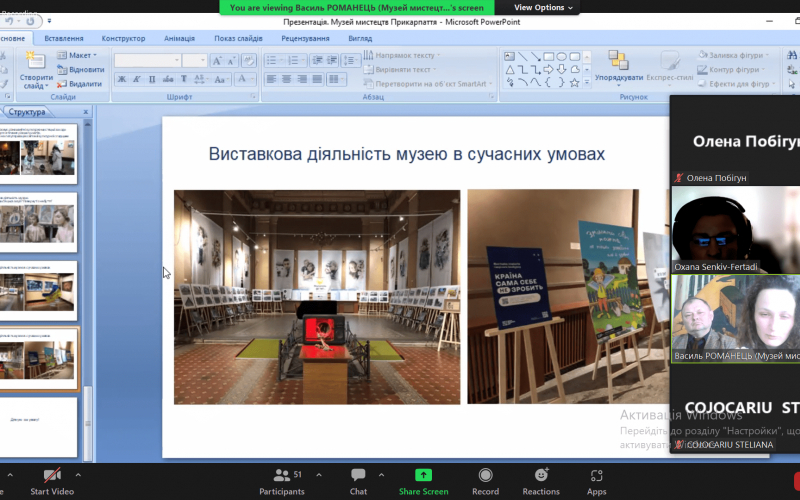Open the Структура outline pane tab
800x500 pixels.
coord(27,112)
